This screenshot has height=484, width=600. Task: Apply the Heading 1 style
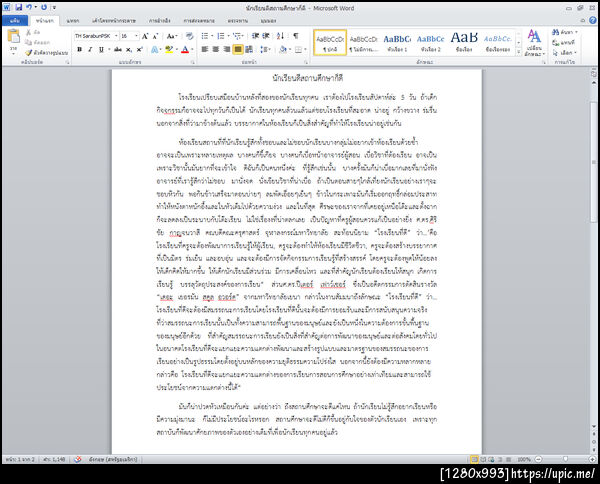(397, 42)
